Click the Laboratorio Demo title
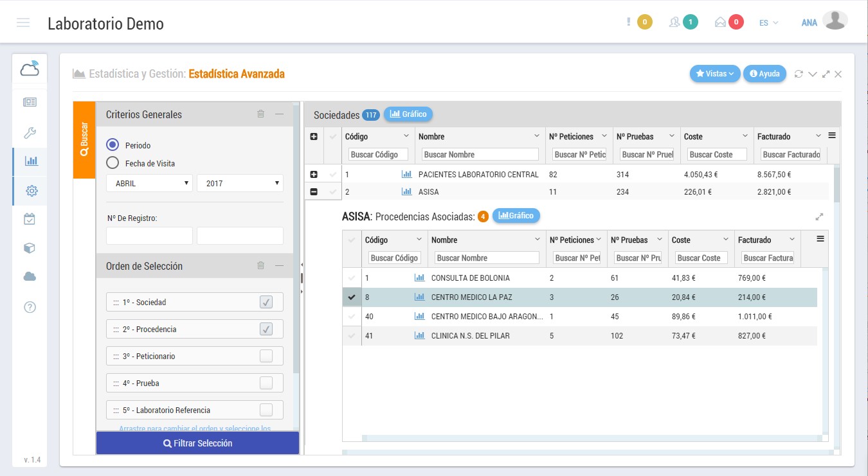868x476 pixels. pos(105,24)
